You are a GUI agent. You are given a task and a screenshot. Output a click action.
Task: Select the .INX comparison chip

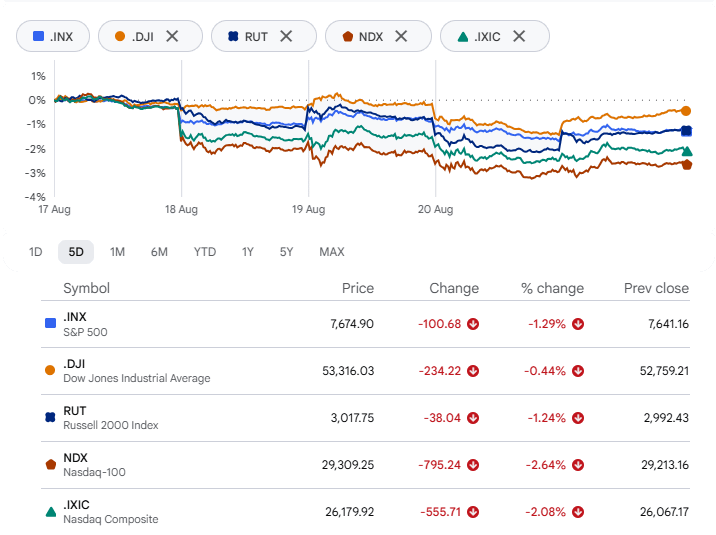pos(53,36)
